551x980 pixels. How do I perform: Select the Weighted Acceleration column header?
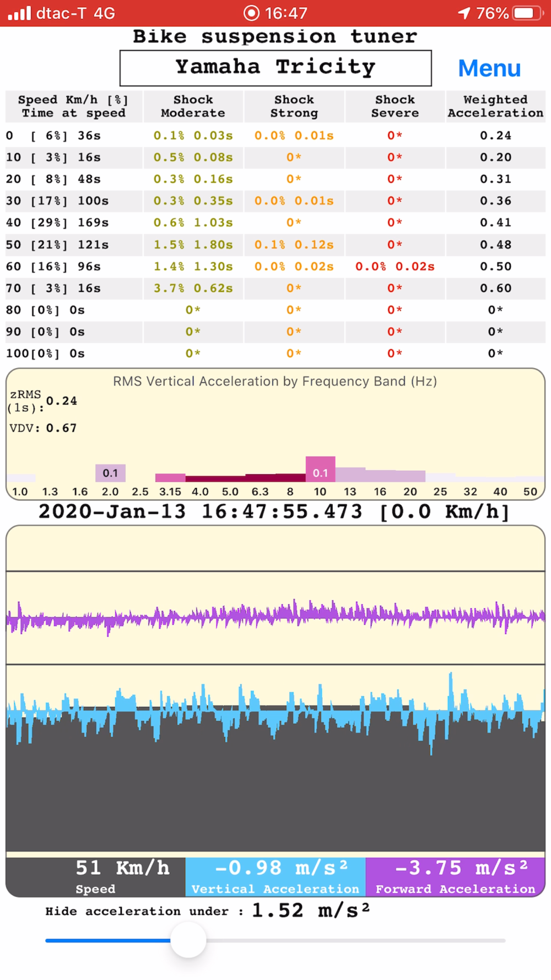pos(495,106)
